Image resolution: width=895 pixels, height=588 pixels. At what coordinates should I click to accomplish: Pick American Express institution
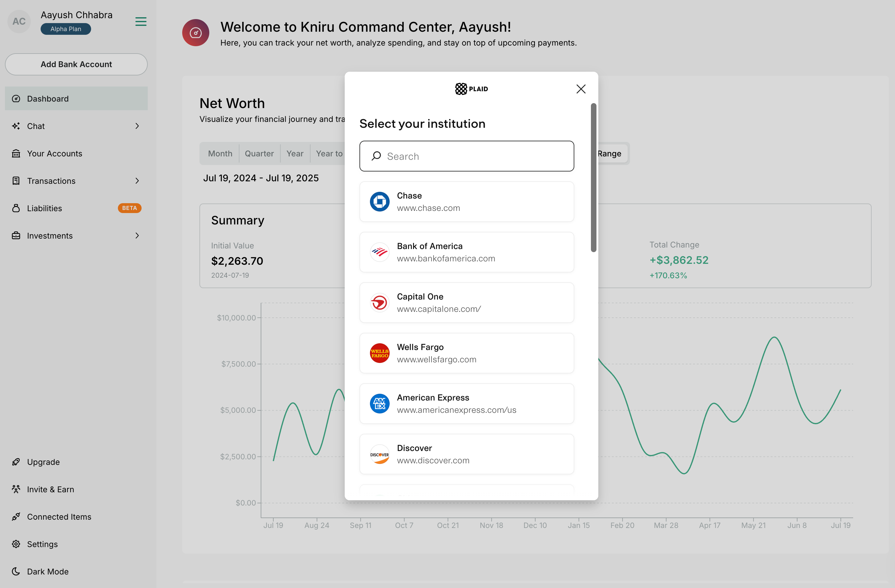pyautogui.click(x=467, y=404)
